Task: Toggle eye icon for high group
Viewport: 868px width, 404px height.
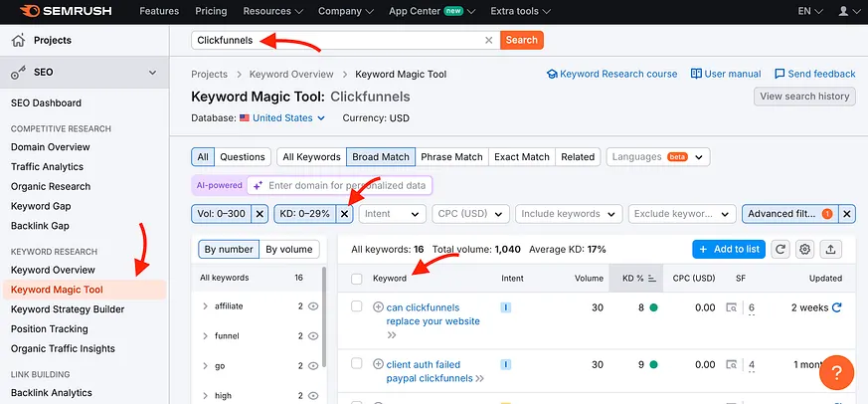Action: pos(313,396)
